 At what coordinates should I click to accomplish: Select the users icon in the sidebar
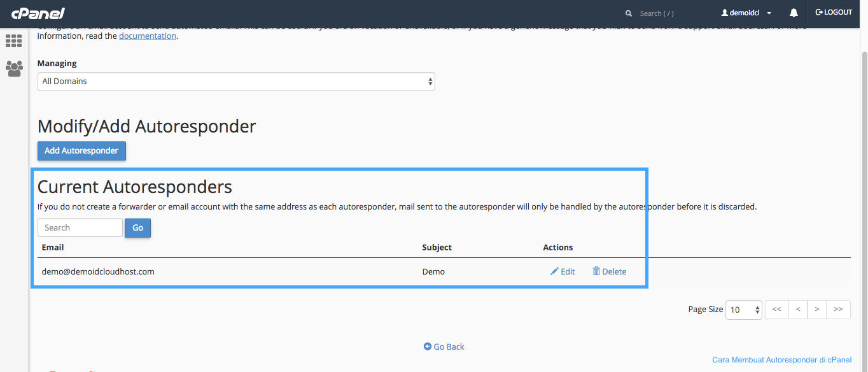[x=13, y=69]
